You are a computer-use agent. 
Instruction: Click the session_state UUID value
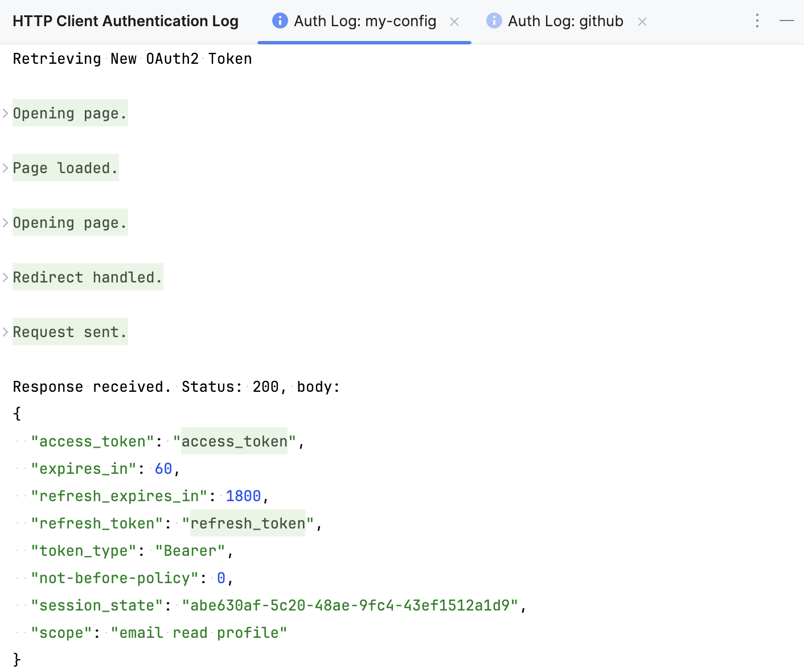point(351,605)
